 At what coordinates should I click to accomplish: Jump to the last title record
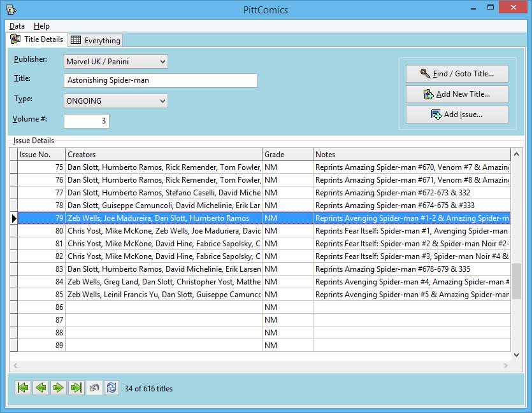76,388
